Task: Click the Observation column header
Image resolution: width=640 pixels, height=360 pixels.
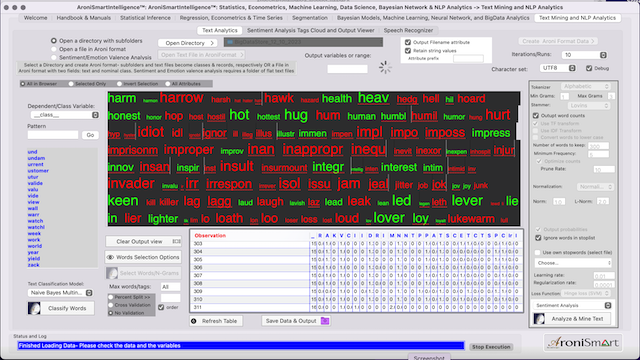Action: coord(210,236)
